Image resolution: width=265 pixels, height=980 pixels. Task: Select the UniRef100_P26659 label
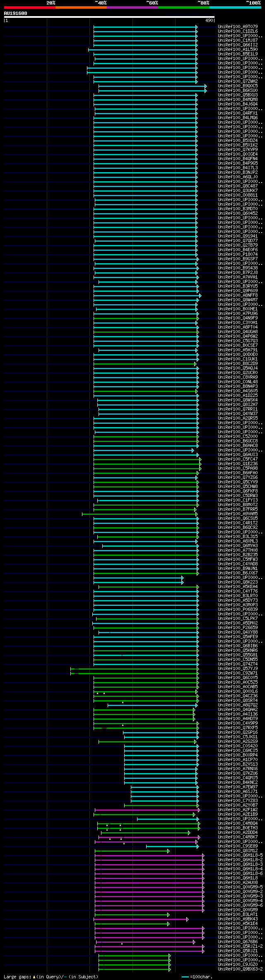238,627
